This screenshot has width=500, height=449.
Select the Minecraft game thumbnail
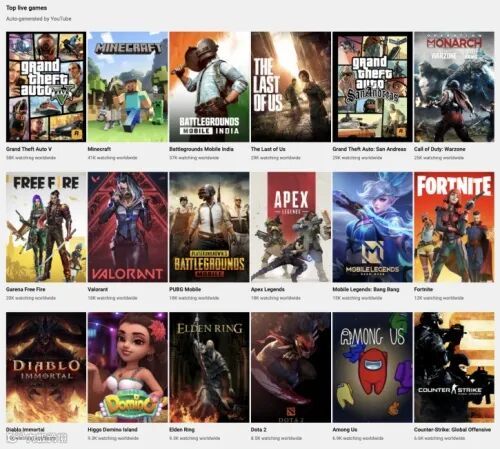(128, 87)
